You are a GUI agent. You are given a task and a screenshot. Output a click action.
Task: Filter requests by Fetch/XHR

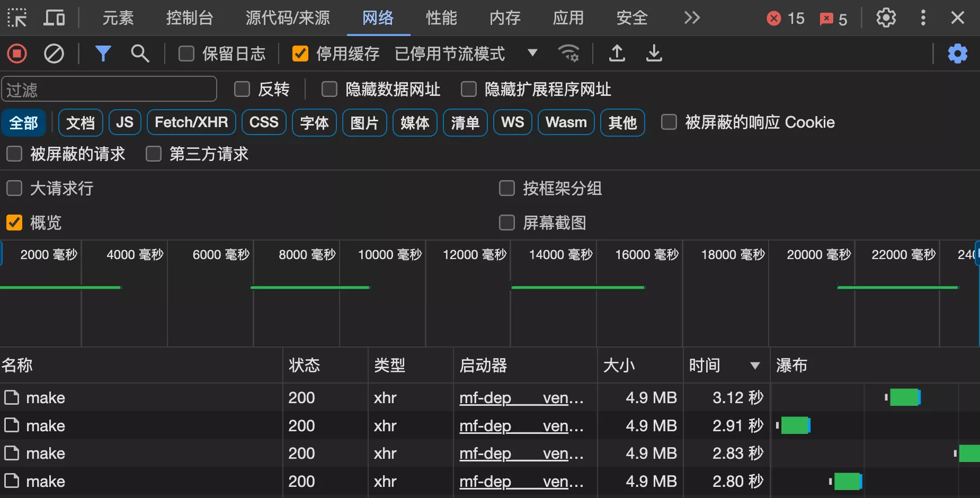(x=191, y=123)
